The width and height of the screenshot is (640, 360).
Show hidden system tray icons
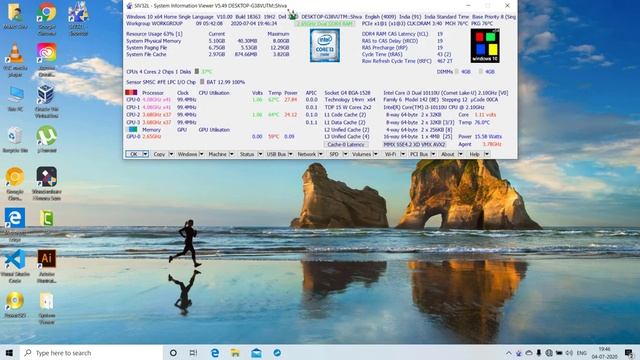point(509,353)
